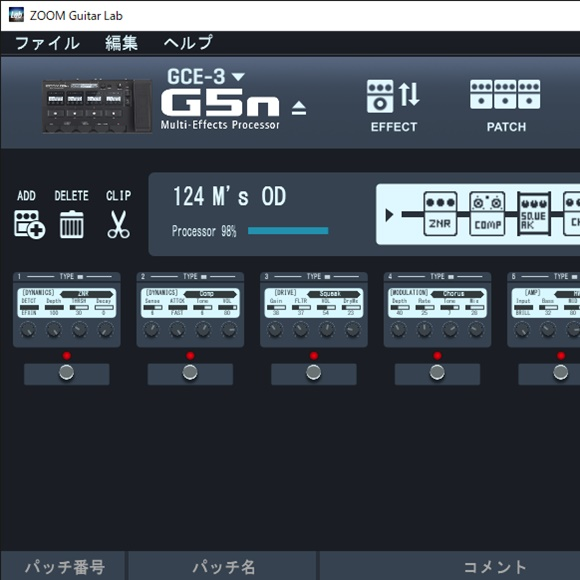Open the EFFECT view icon
Viewport: 580px width, 580px height.
(x=394, y=106)
